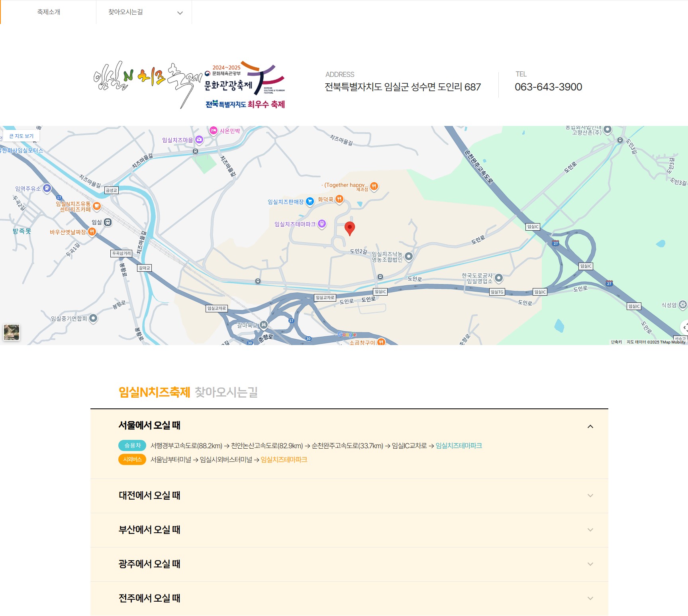Click teal 임실치즈테마파크 text in car route
Viewport: 688px width, 616px height.
[x=459, y=445]
